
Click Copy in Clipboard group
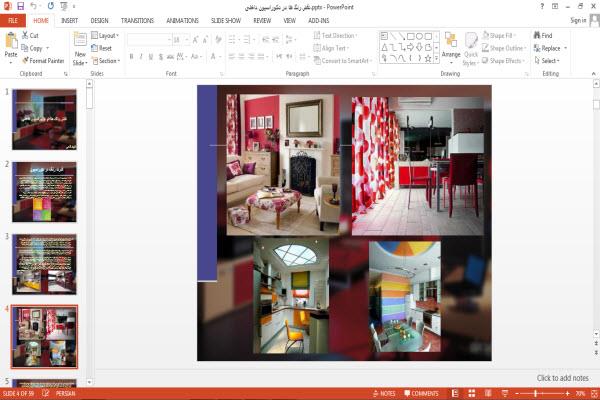pyautogui.click(x=32, y=48)
